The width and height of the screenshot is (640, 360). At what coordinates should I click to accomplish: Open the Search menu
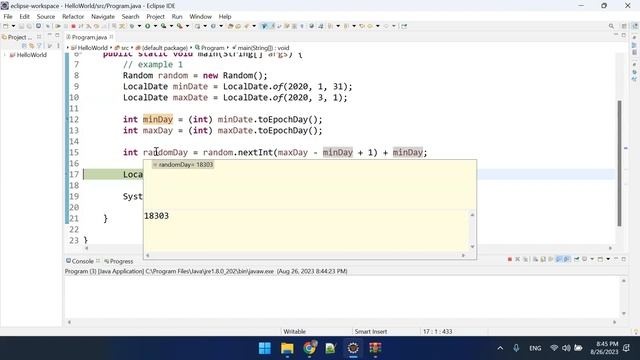pyautogui.click(x=130, y=17)
